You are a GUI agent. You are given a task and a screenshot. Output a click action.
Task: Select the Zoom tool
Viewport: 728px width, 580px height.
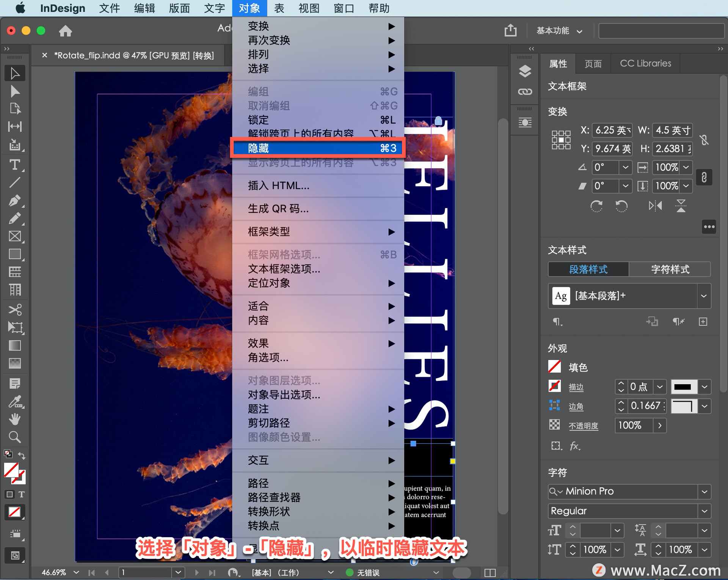pyautogui.click(x=15, y=437)
